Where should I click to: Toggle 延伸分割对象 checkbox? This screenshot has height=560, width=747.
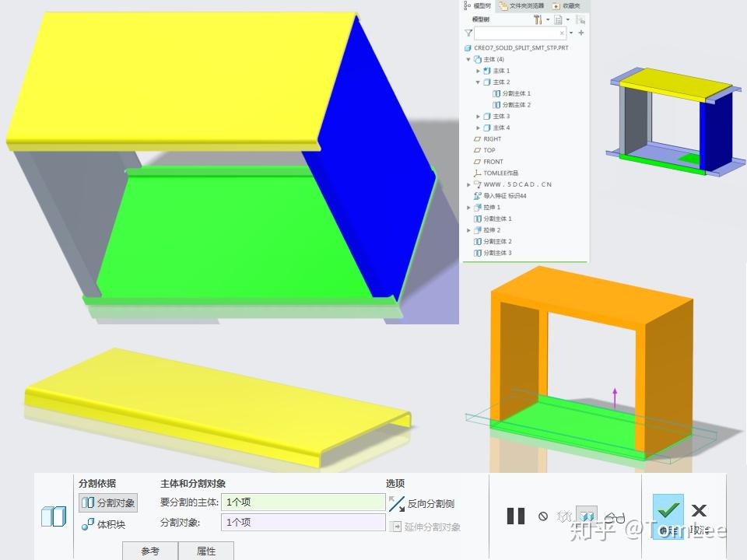[x=426, y=527]
